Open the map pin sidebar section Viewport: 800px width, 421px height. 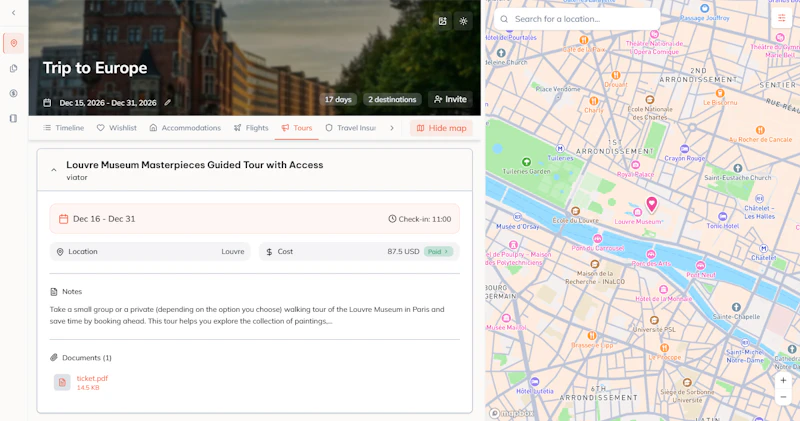[x=14, y=43]
